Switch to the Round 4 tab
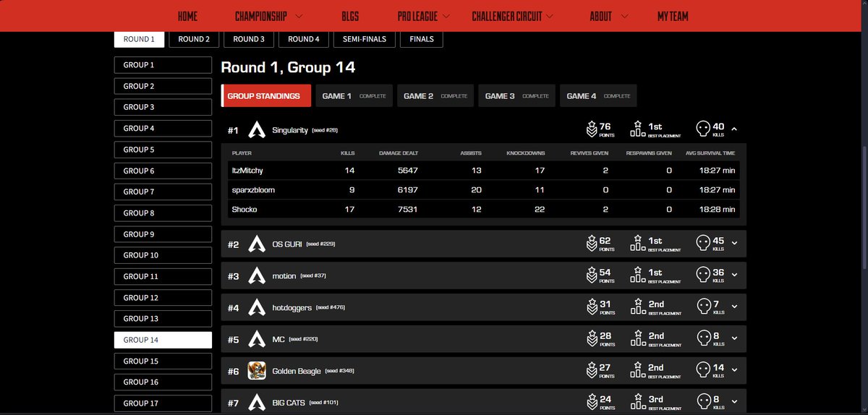Image resolution: width=868 pixels, height=415 pixels. pyautogui.click(x=304, y=39)
